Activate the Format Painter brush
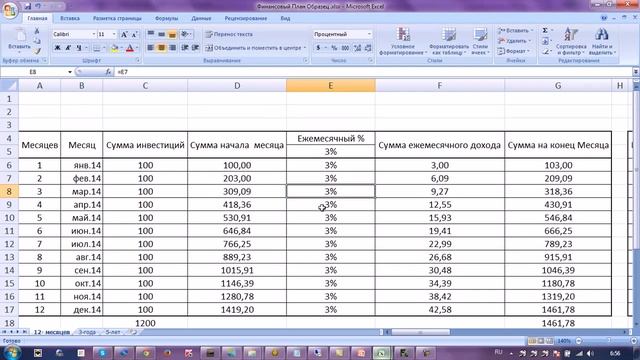 point(37,51)
